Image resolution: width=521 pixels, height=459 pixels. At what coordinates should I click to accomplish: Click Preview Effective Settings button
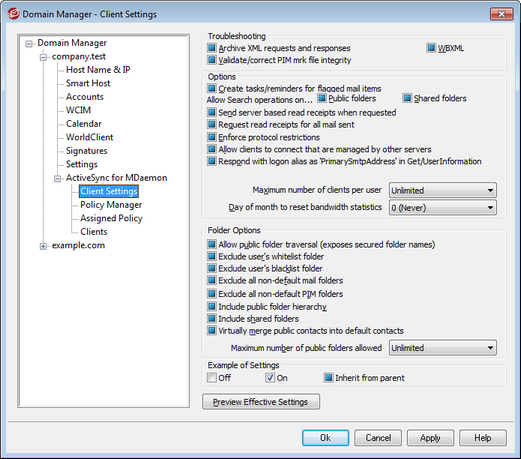[261, 402]
